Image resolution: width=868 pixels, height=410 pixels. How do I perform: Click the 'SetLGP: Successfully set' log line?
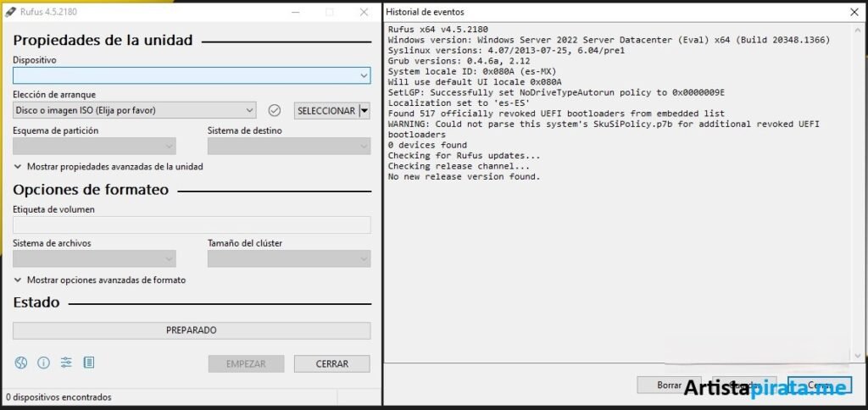click(x=556, y=92)
